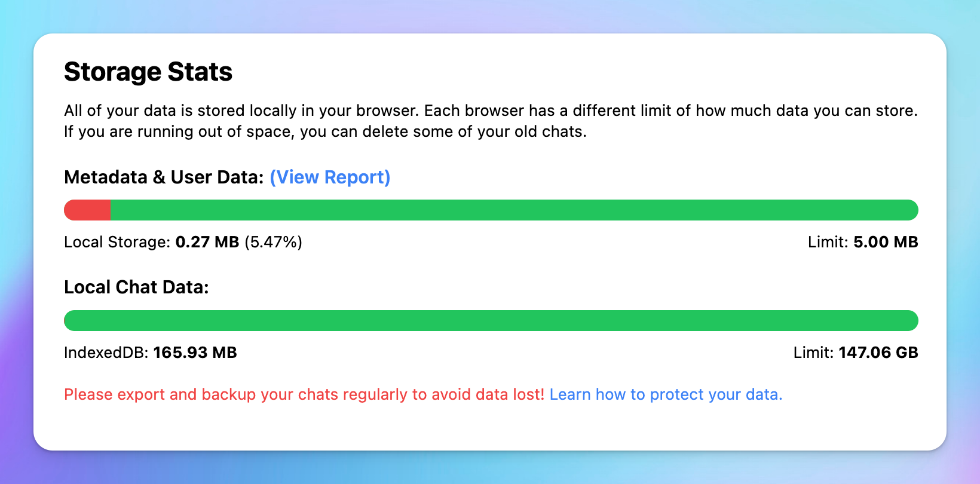The width and height of the screenshot is (980, 484).
Task: Open the View Report link
Action: coord(330,177)
